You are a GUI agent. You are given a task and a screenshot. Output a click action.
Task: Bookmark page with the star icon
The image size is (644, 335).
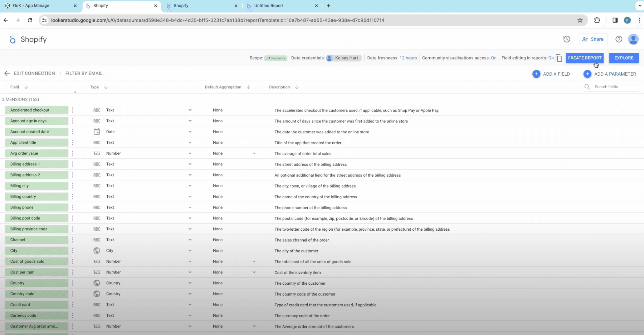(x=580, y=20)
